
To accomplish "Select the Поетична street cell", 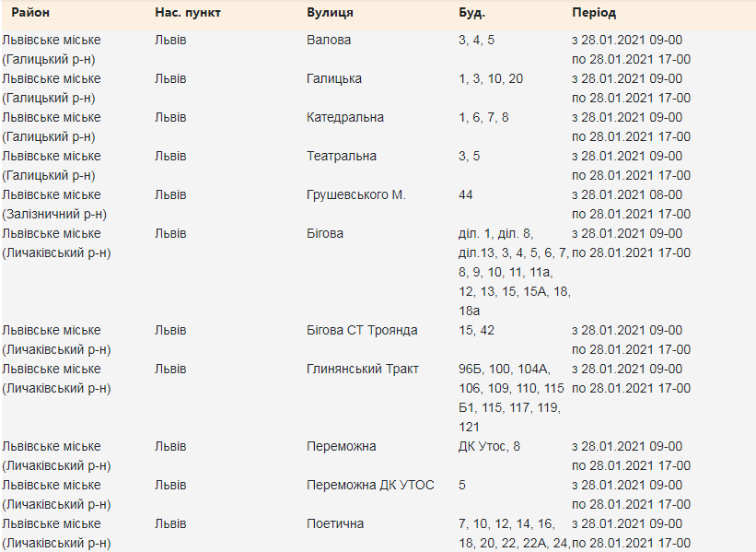I will pos(335,523).
